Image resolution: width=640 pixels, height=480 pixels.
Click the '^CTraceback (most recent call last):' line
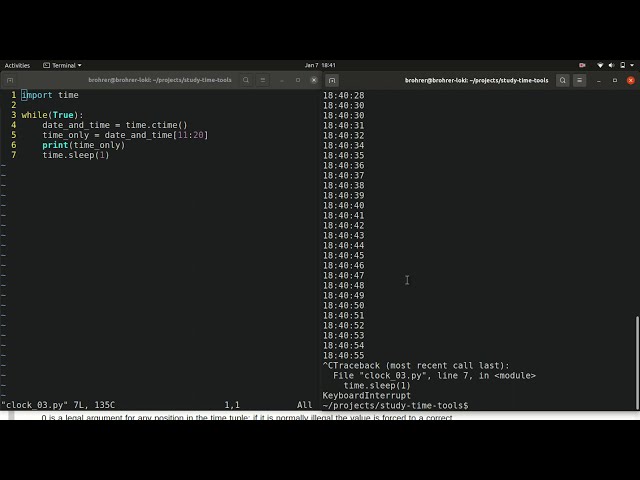pos(416,365)
